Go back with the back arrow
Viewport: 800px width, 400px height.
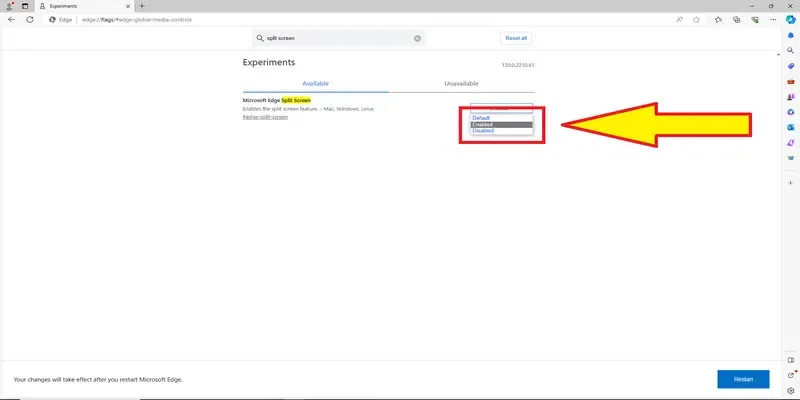click(12, 19)
